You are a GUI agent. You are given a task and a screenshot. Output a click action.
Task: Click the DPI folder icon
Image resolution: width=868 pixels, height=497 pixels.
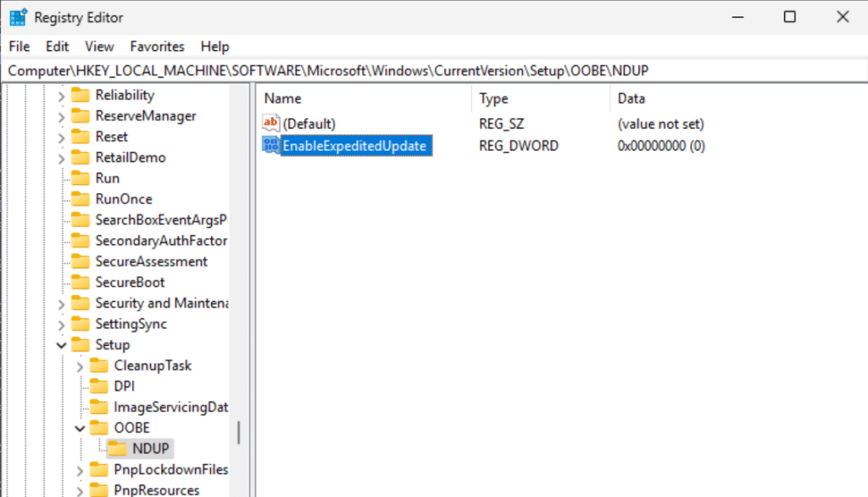pos(99,386)
